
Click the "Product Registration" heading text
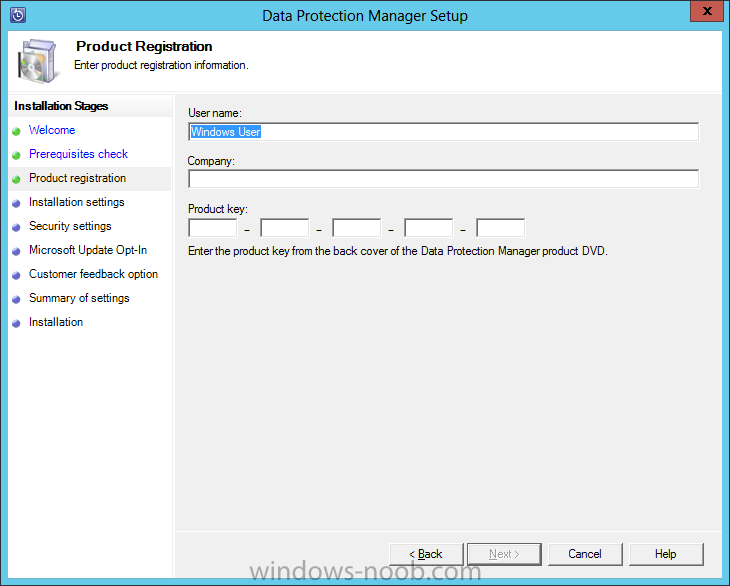click(144, 46)
